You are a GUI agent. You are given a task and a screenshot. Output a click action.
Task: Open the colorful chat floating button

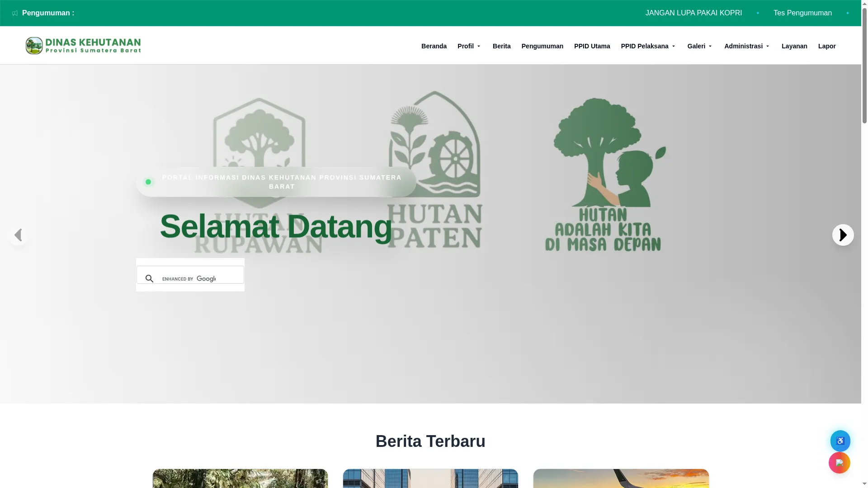point(839,463)
